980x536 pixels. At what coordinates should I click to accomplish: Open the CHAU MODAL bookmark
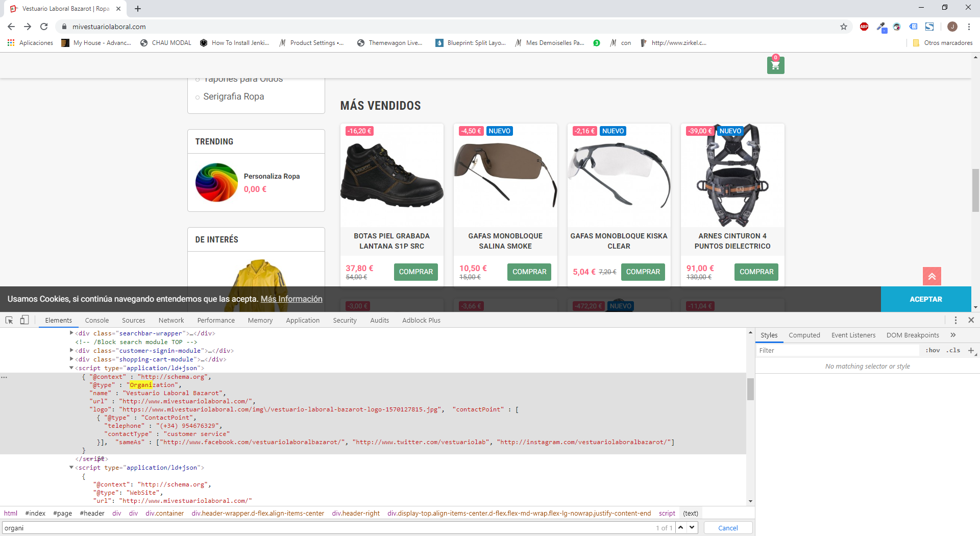165,43
